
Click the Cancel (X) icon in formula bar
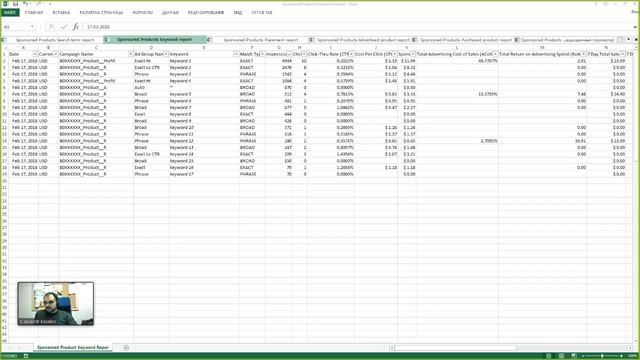pyautogui.click(x=51, y=27)
